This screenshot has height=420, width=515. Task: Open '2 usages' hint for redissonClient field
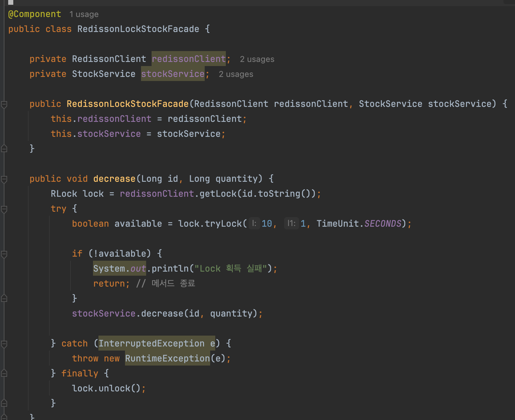pos(257,59)
